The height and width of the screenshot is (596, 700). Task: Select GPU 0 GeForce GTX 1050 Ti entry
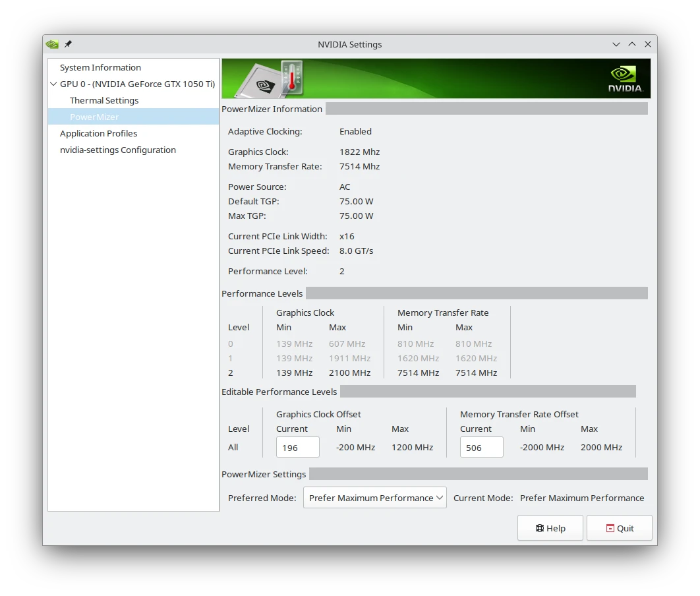[137, 84]
